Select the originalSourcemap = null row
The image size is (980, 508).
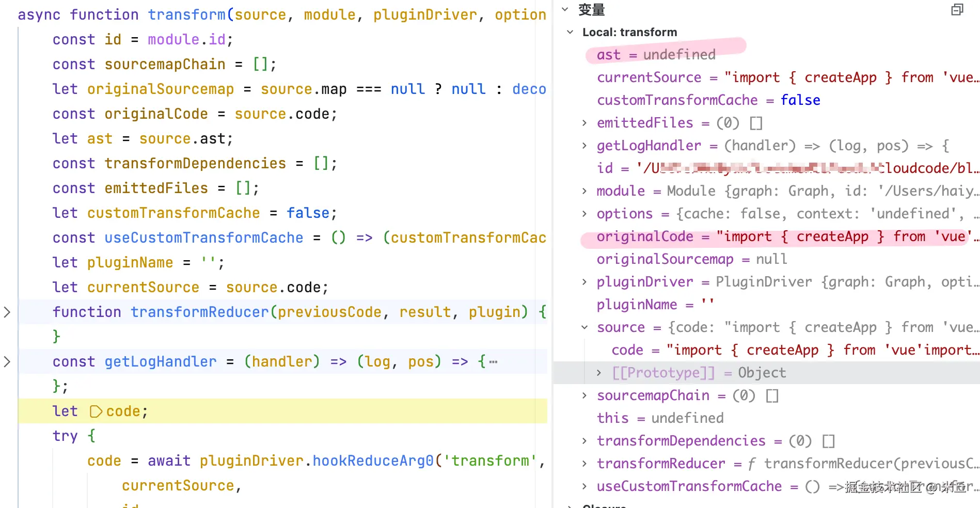point(766,259)
